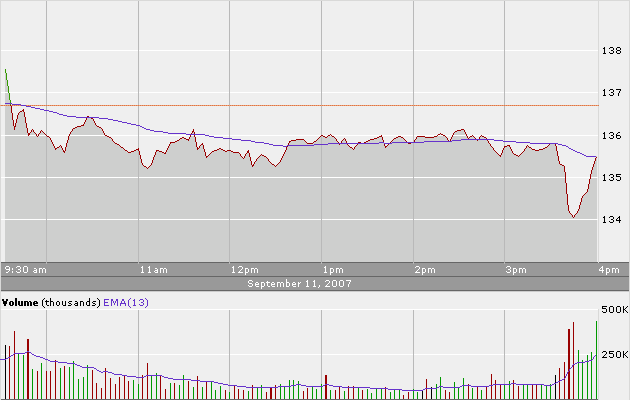Click the 250K volume axis label
Image resolution: width=630 pixels, height=400 pixels.
pyautogui.click(x=615, y=355)
